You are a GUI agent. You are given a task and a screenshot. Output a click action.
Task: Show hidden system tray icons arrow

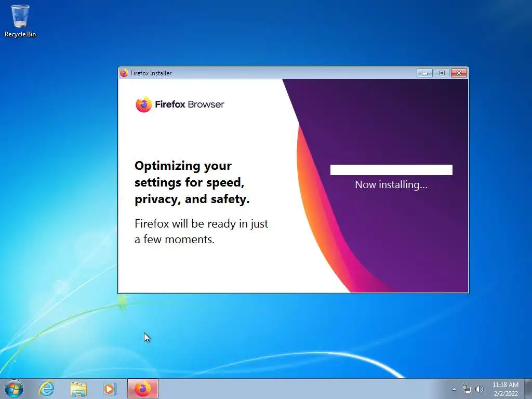pyautogui.click(x=454, y=389)
